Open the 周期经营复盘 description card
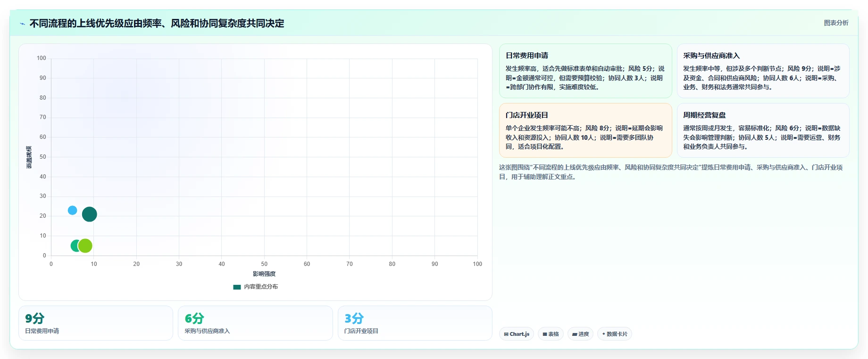868x359 pixels. [763, 130]
